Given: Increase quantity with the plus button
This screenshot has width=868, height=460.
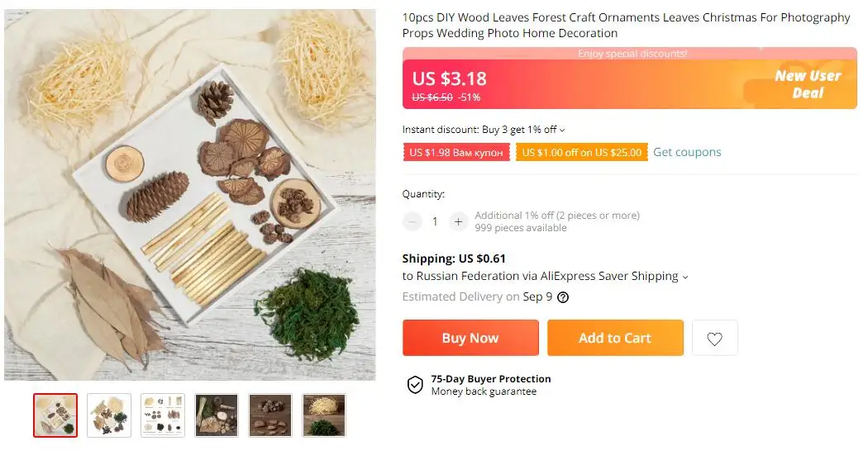Looking at the screenshot, I should [x=458, y=221].
